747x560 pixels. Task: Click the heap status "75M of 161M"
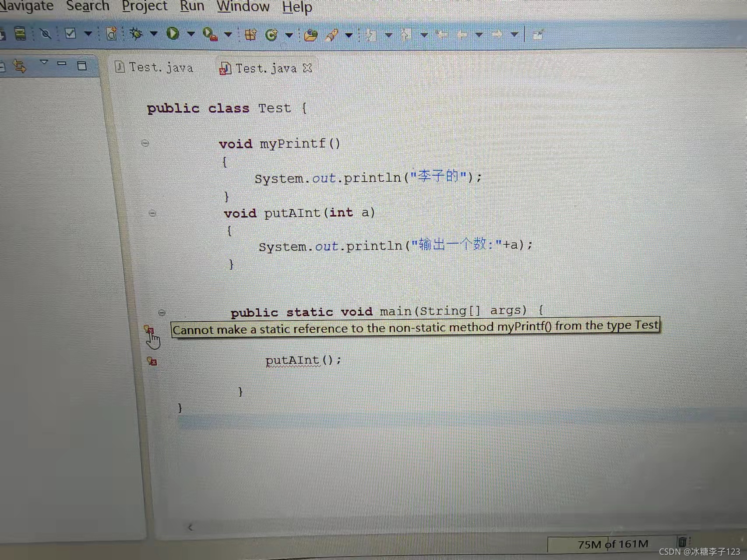(613, 544)
